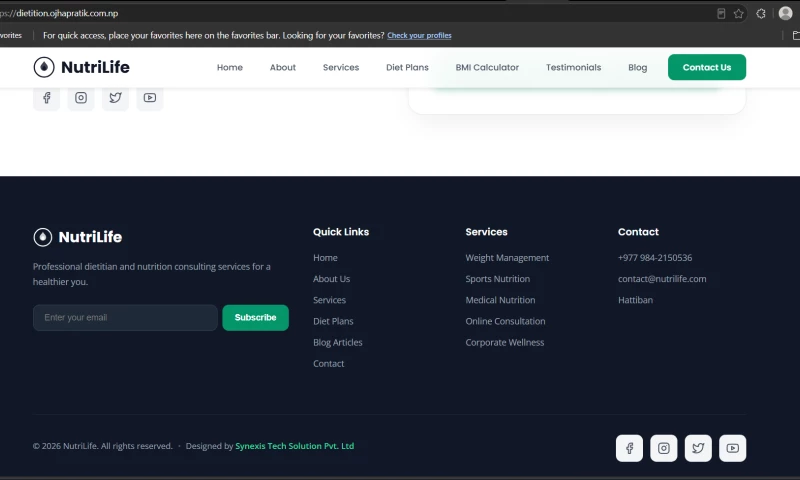Open Check your profiles link
The width and height of the screenshot is (800, 480).
[x=419, y=35]
